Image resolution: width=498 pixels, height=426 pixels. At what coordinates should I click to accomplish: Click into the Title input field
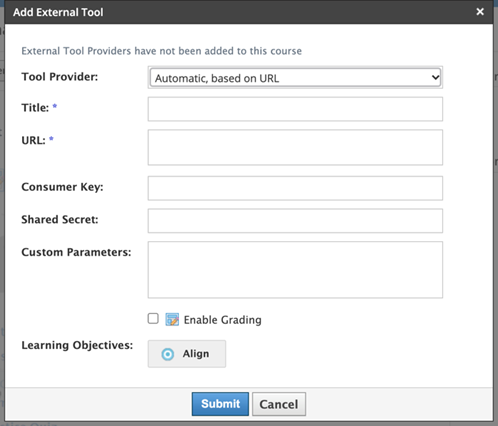pos(295,109)
